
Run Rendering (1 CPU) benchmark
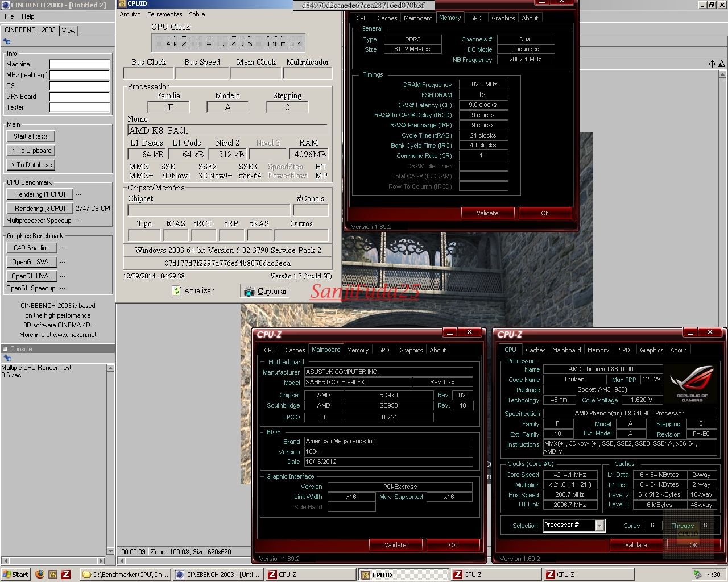click(x=40, y=194)
